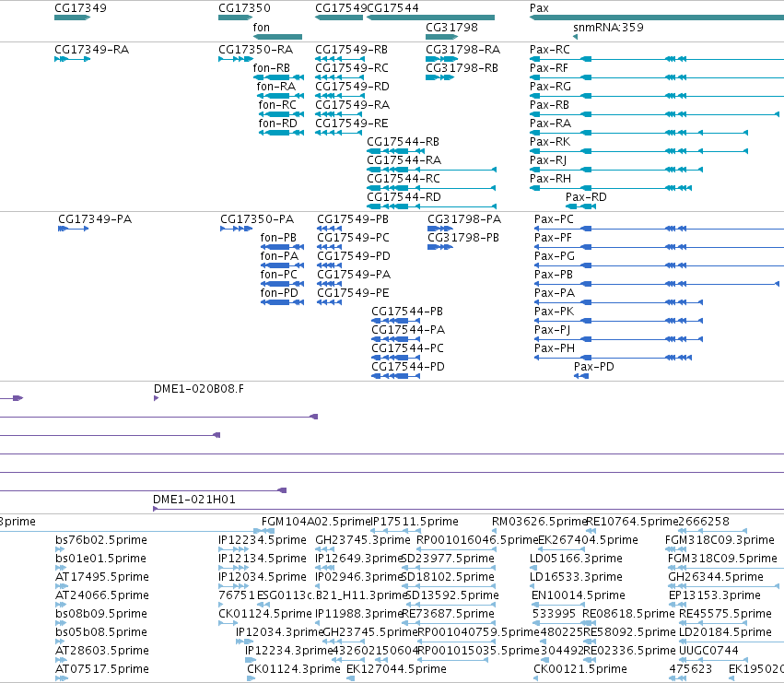Click the Pax-PD protein label
Screen dimensions: 784x683
point(594,367)
